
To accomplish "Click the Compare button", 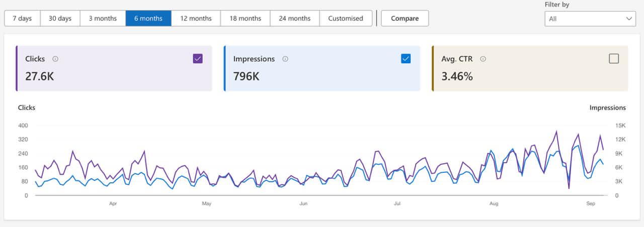I will point(405,19).
